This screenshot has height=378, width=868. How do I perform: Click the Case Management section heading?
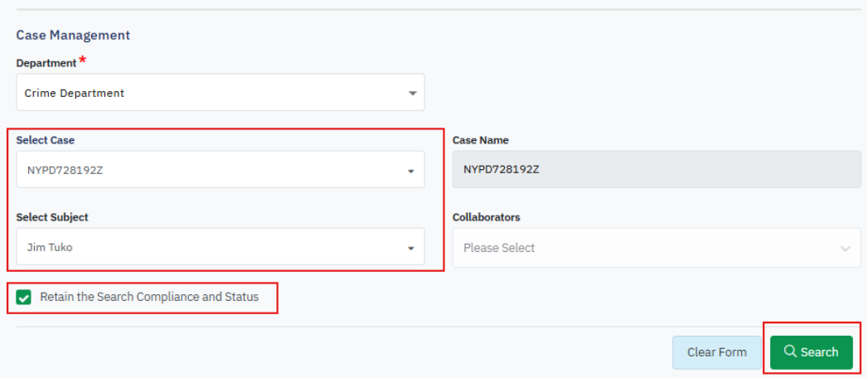coord(73,36)
